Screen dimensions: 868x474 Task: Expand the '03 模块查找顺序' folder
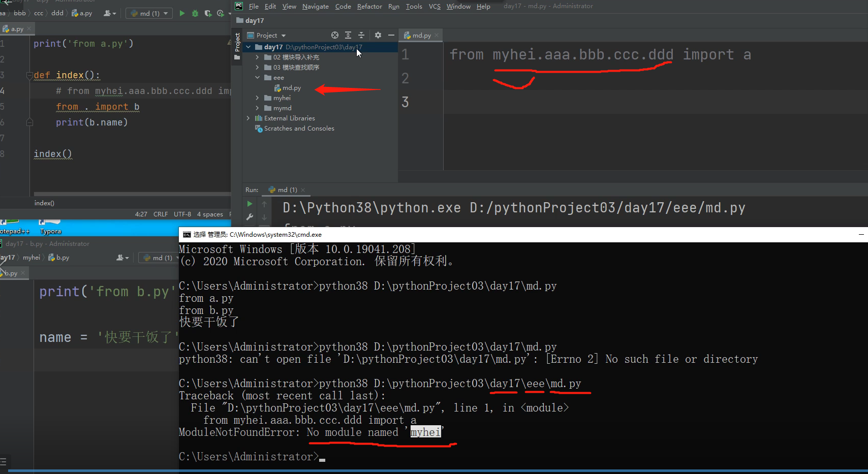(258, 68)
